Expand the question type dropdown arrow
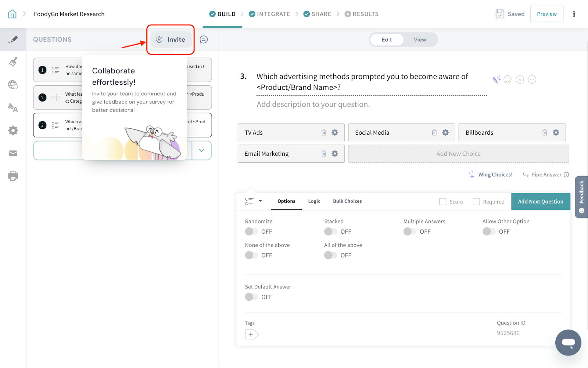 click(x=260, y=201)
